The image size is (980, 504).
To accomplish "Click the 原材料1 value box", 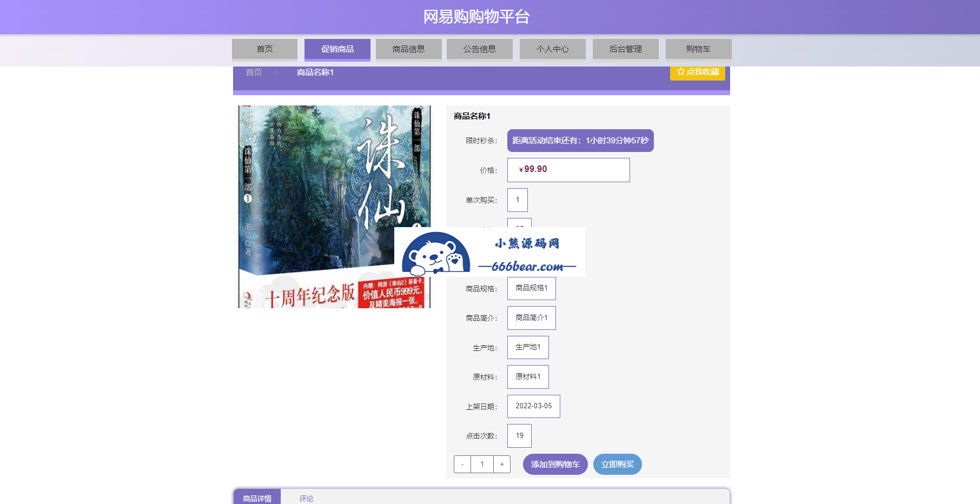I will pos(528,377).
